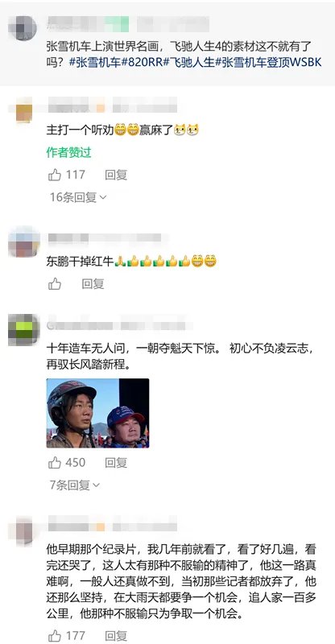View attached photo of two men in helmets
The height and width of the screenshot is (644, 335).
(x=97, y=413)
